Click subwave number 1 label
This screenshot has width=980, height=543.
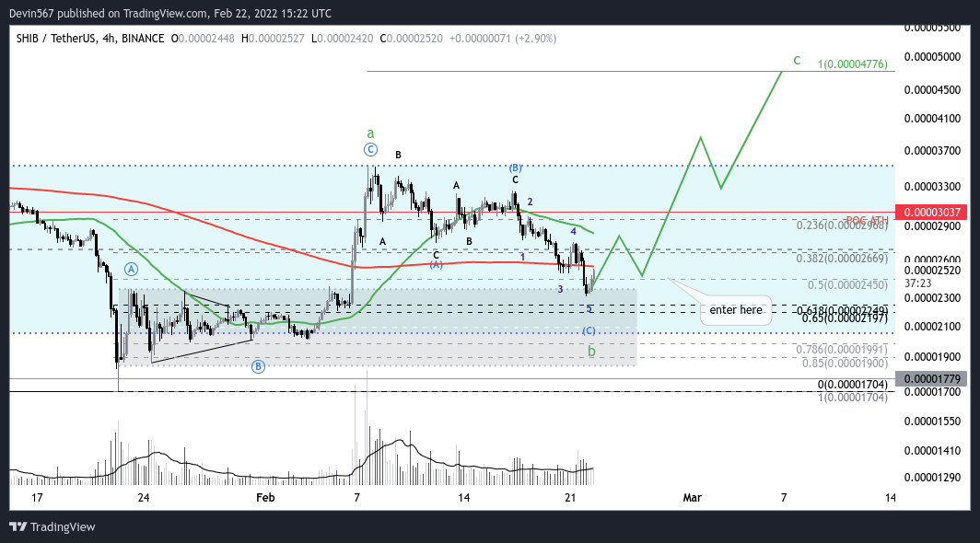click(x=522, y=257)
